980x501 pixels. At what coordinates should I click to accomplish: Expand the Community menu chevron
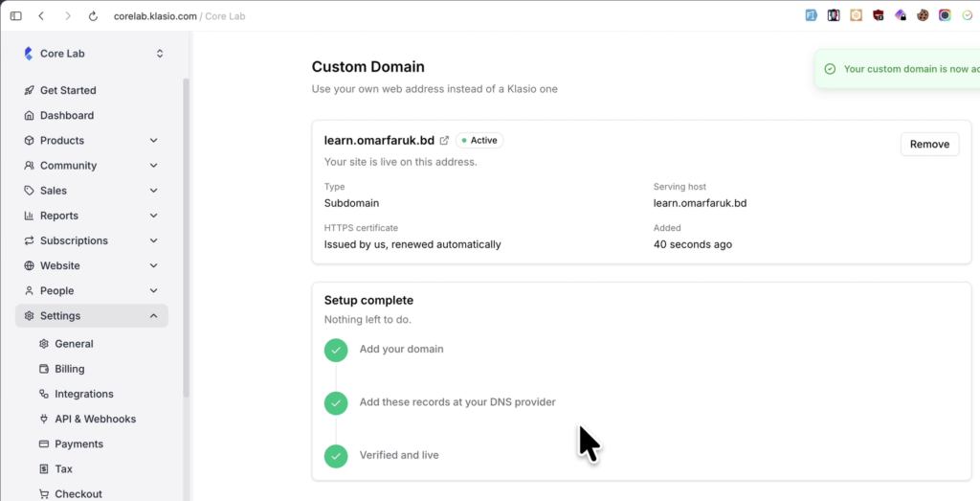(x=154, y=166)
